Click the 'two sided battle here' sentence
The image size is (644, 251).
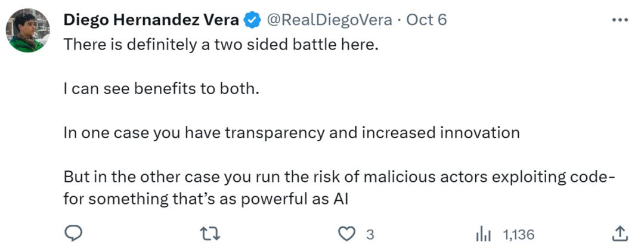click(221, 46)
